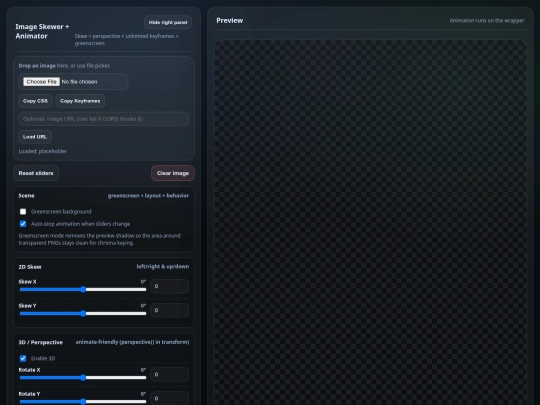The height and width of the screenshot is (405, 540).
Task: Focus the optional image URL field
Action: click(103, 119)
